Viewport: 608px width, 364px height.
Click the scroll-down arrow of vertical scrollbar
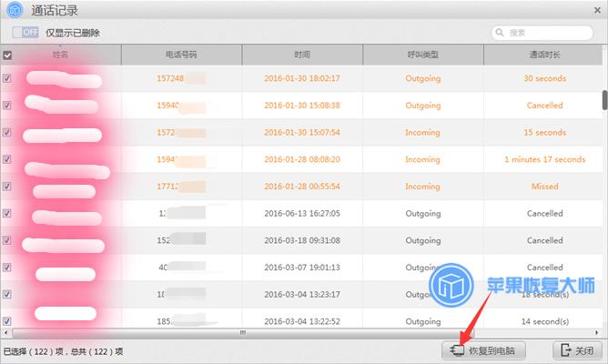coord(603,324)
